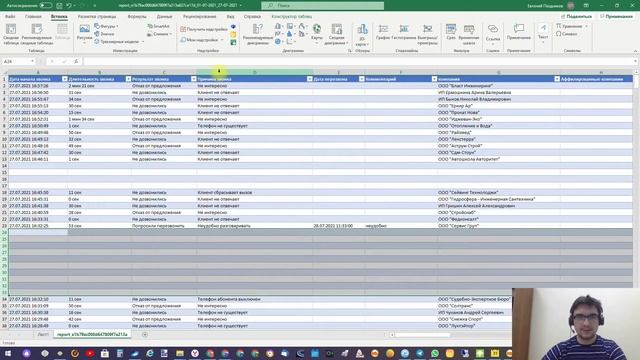Insert a Гистограмма sparkline
Image resolution: width=640 pixels, height=360 pixels.
[x=404, y=33]
